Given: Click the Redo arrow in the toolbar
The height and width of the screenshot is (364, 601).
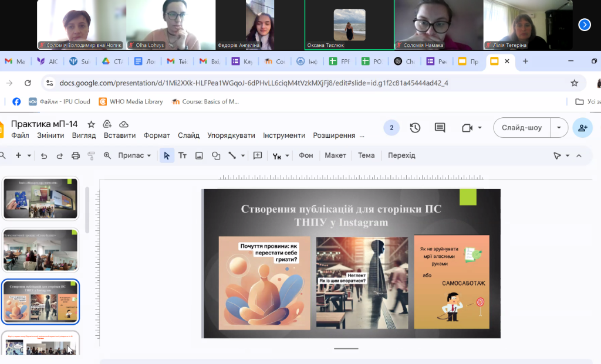Looking at the screenshot, I should tap(59, 155).
